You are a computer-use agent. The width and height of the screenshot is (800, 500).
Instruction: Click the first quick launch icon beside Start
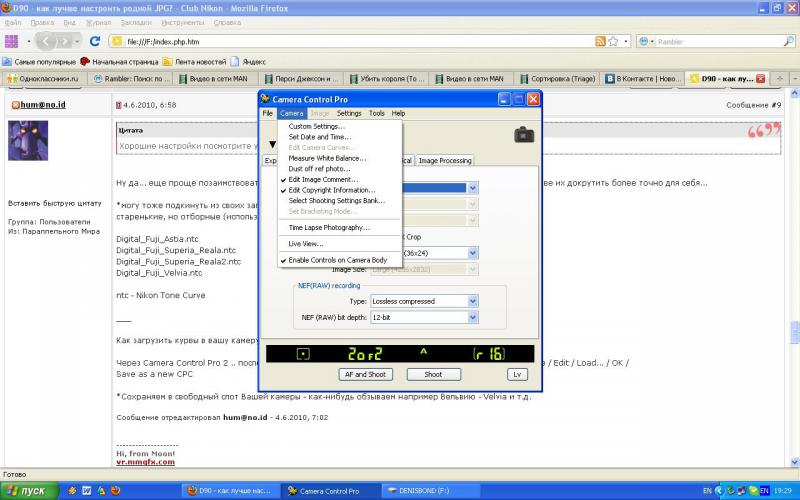(72, 491)
